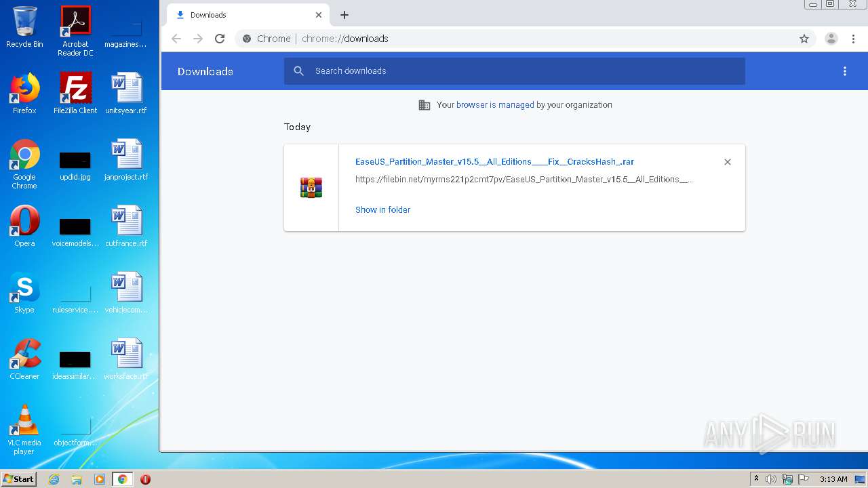Open the 'browser is managed' link
Screen dimensions: 868x488
(495, 105)
